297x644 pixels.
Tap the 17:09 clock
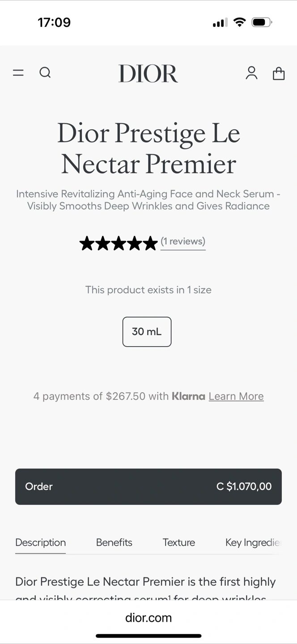[54, 22]
